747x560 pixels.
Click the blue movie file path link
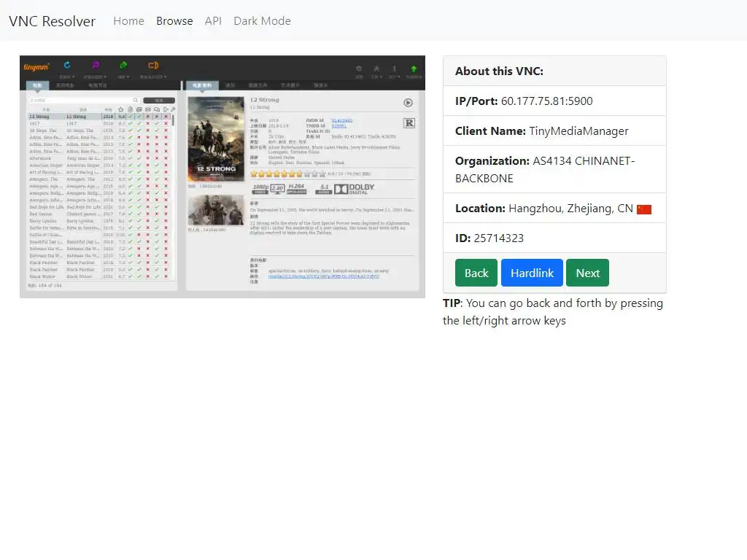point(323,276)
